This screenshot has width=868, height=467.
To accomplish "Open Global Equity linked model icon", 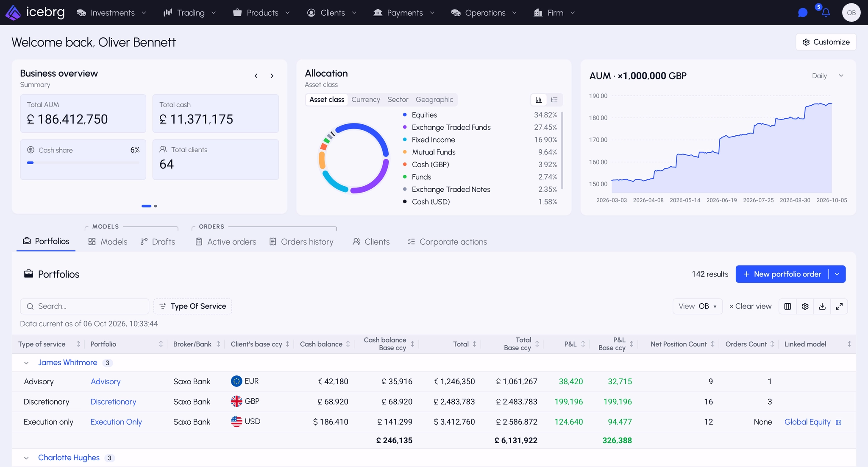I will click(x=838, y=422).
